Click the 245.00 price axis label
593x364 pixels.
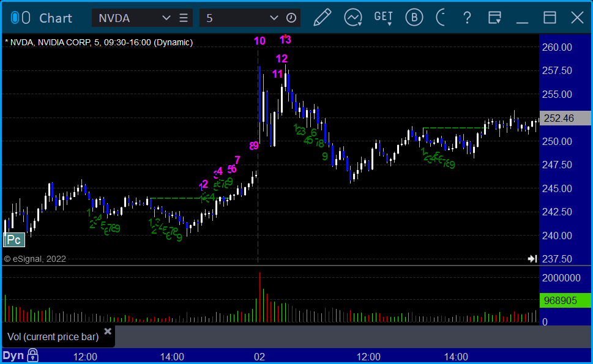(x=557, y=188)
